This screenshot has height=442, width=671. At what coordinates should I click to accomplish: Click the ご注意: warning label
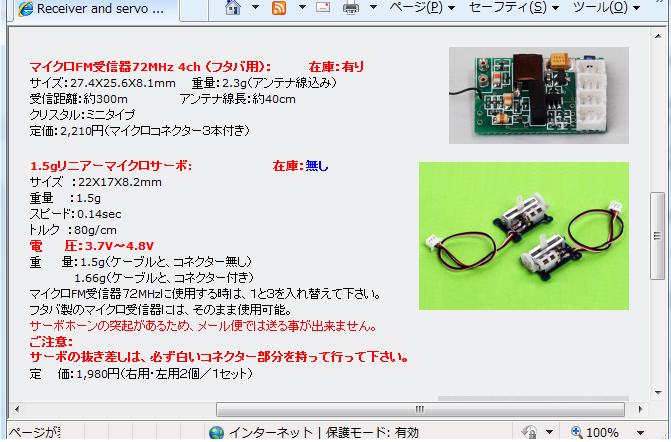(51, 342)
